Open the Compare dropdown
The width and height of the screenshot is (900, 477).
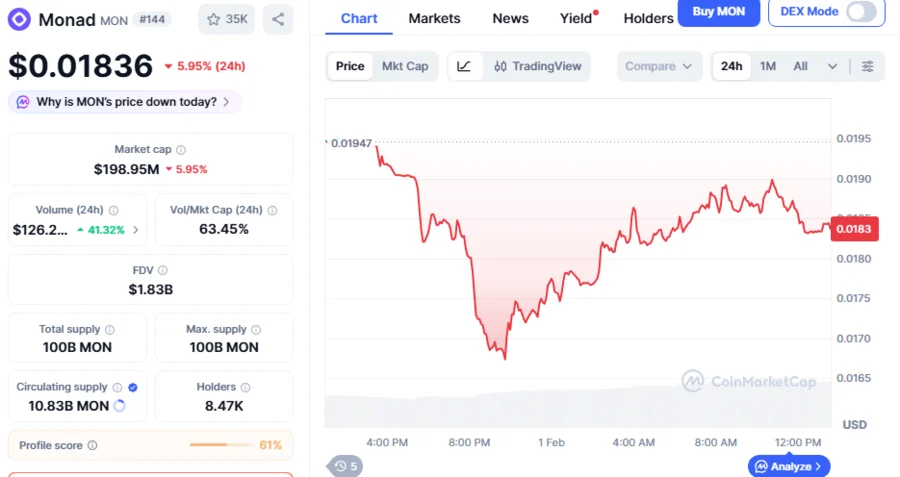[658, 66]
